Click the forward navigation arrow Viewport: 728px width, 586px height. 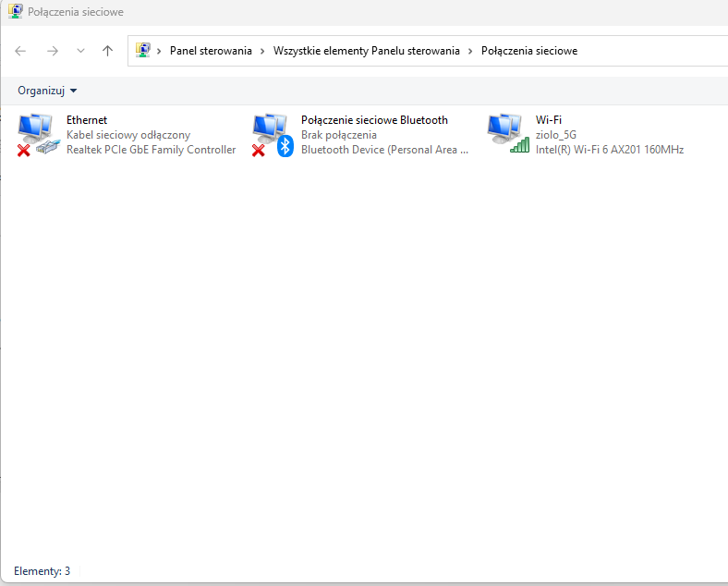tap(52, 51)
